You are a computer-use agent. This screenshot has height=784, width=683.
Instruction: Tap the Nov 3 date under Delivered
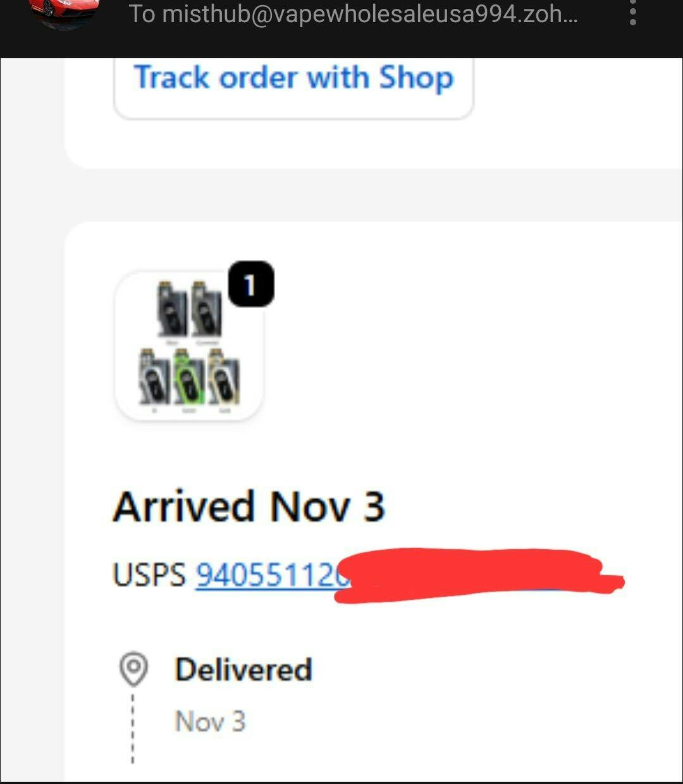click(x=210, y=721)
